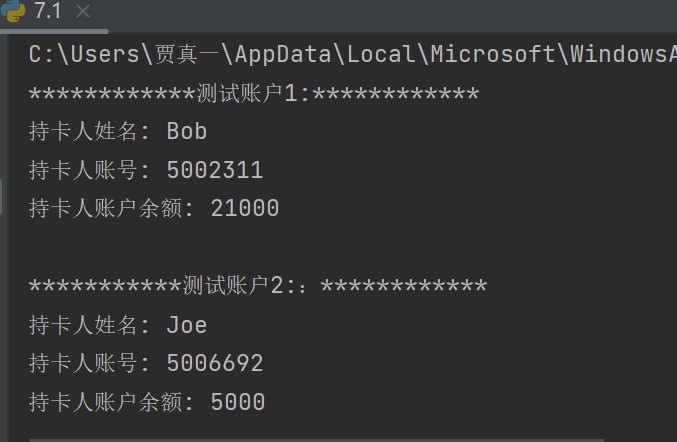Click the C:\Users segment of the interpreter path

(x=84, y=54)
